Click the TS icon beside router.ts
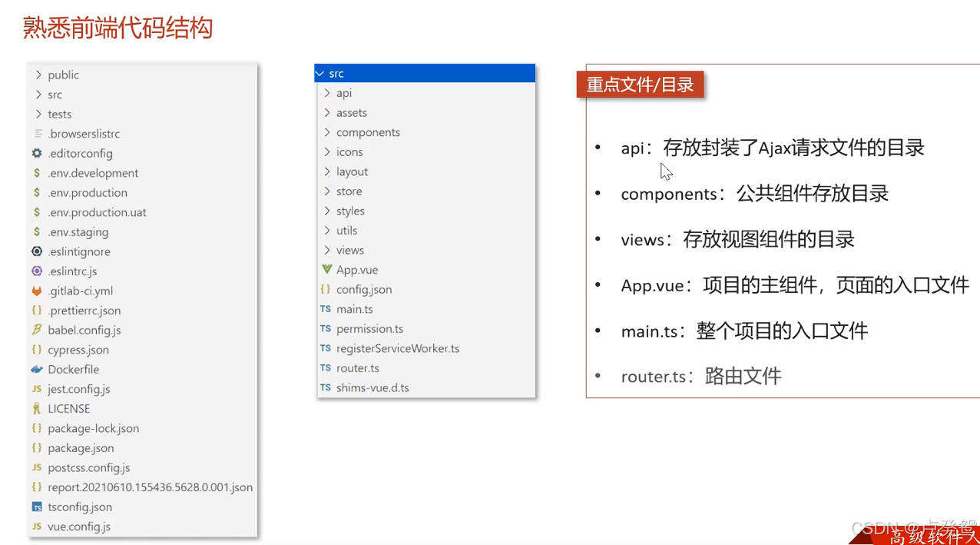980x545 pixels. coord(326,368)
